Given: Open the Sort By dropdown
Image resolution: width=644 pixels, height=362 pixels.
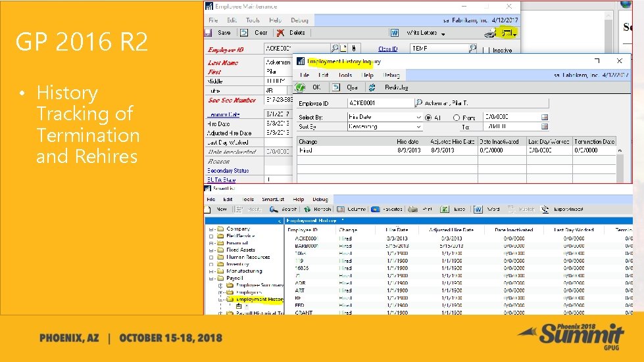Looking at the screenshot, I should point(418,127).
